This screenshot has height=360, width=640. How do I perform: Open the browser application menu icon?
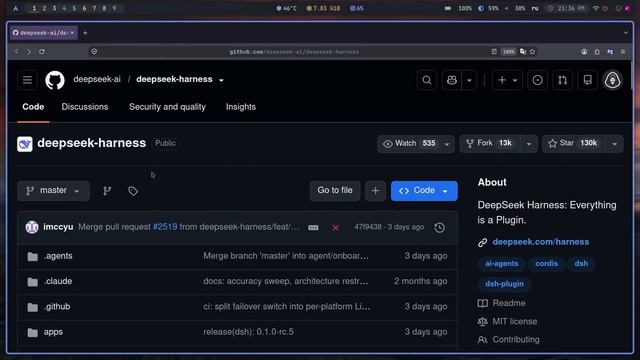[x=623, y=52]
